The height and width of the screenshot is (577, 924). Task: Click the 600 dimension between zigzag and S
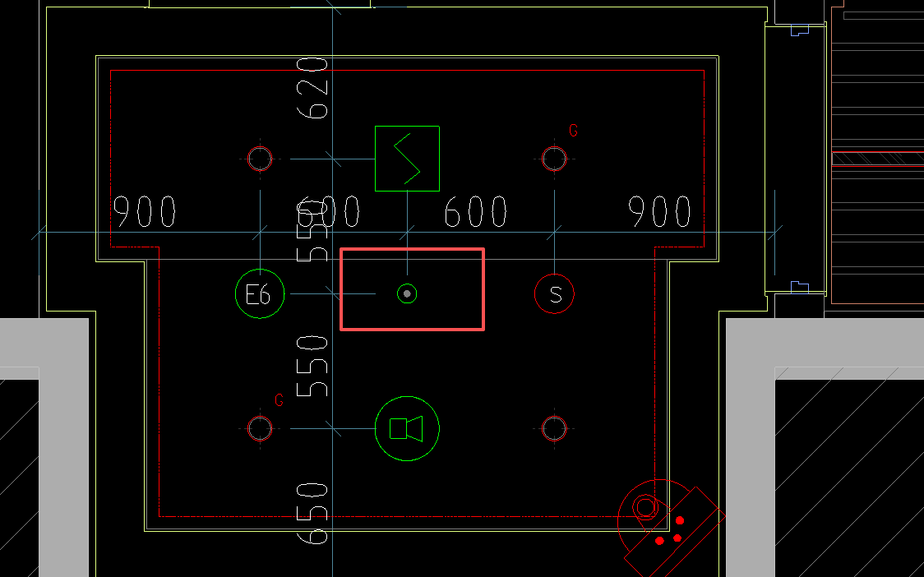click(475, 211)
